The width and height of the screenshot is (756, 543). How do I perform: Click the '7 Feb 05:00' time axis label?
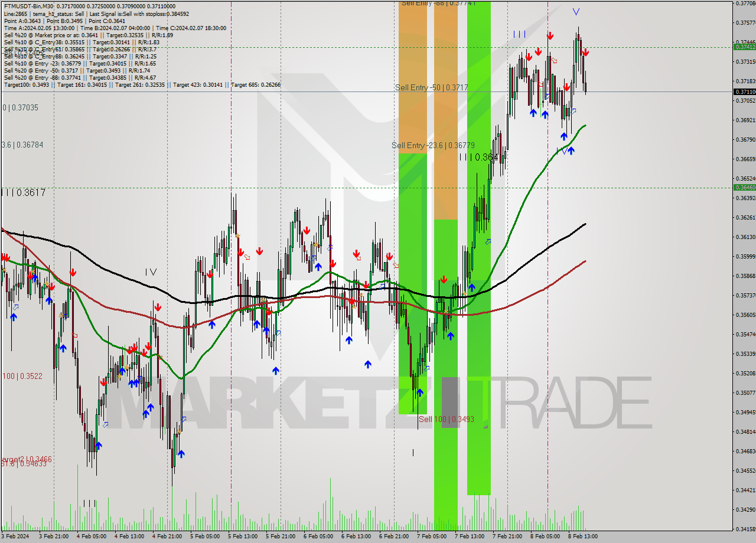(431, 537)
